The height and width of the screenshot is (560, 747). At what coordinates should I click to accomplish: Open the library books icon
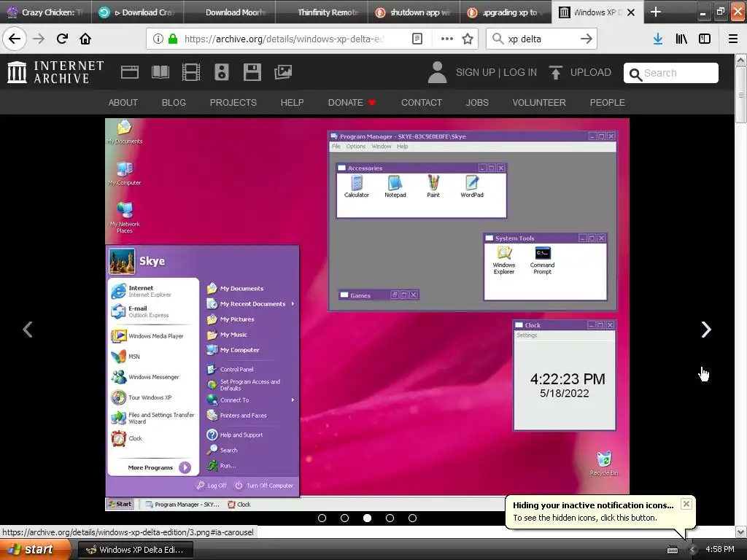681,39
